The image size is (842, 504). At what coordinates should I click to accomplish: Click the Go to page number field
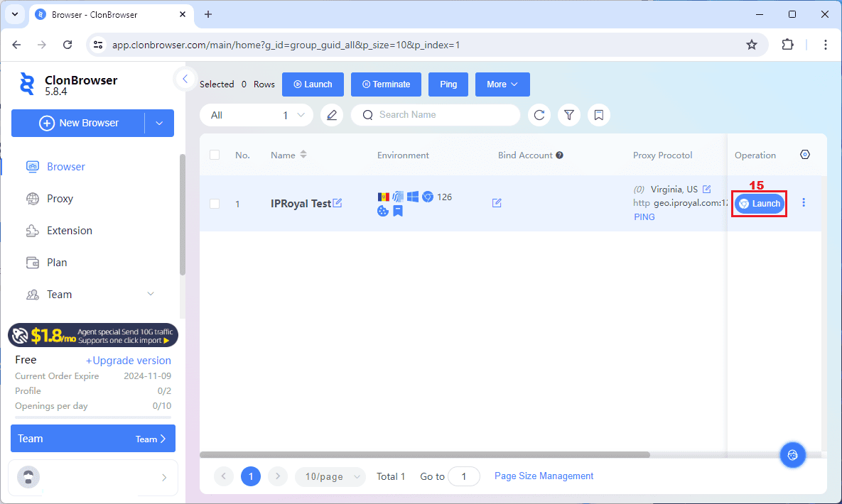463,476
